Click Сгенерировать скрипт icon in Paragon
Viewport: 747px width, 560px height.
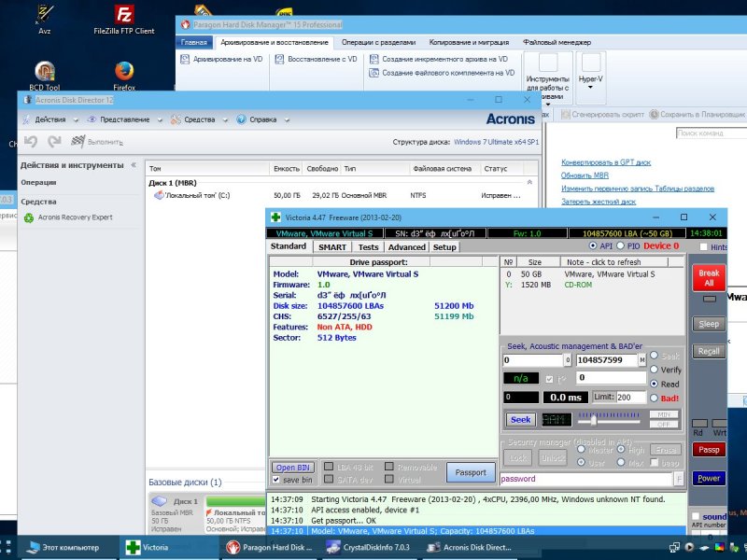click(566, 114)
